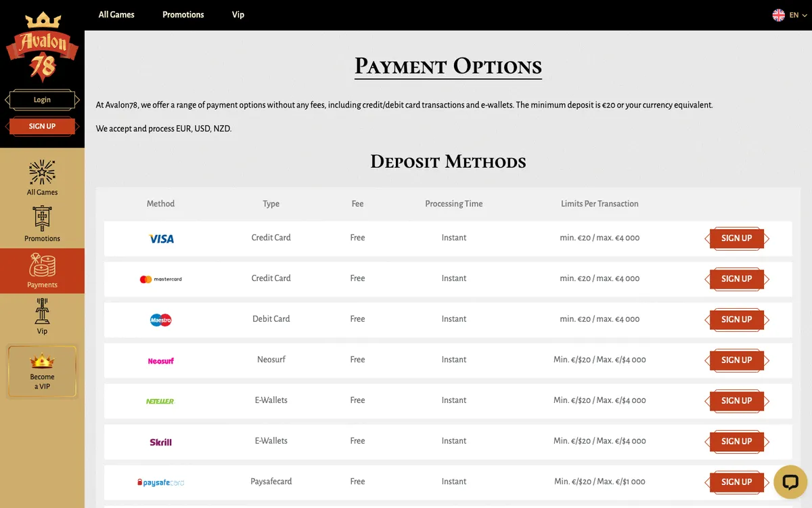Open live chat bubble icon
Screen dimensions: 812x508
coord(790,482)
